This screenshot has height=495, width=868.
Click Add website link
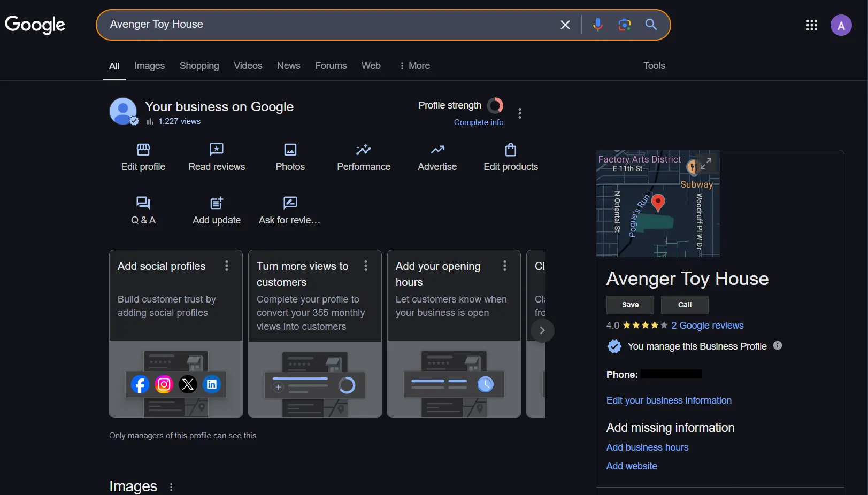pos(632,466)
